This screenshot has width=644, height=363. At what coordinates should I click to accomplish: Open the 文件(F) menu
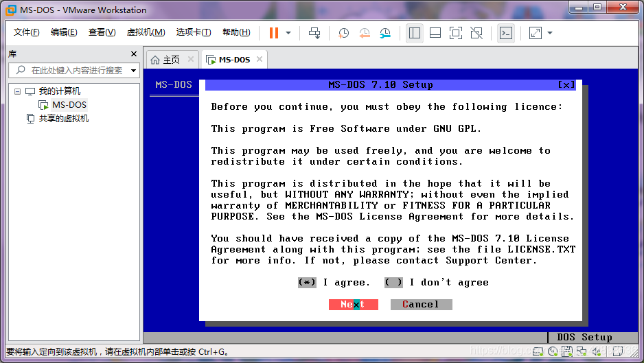point(26,32)
